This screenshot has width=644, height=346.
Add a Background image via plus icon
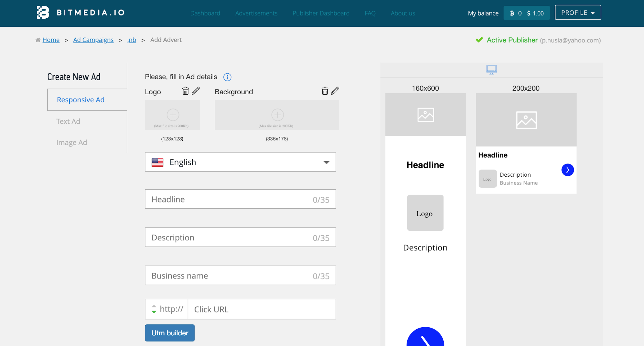277,115
